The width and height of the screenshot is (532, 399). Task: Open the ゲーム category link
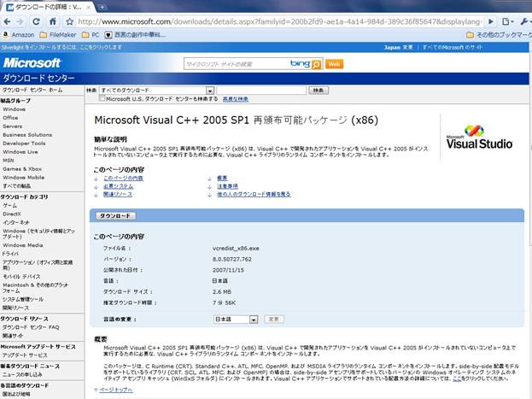tap(10, 205)
